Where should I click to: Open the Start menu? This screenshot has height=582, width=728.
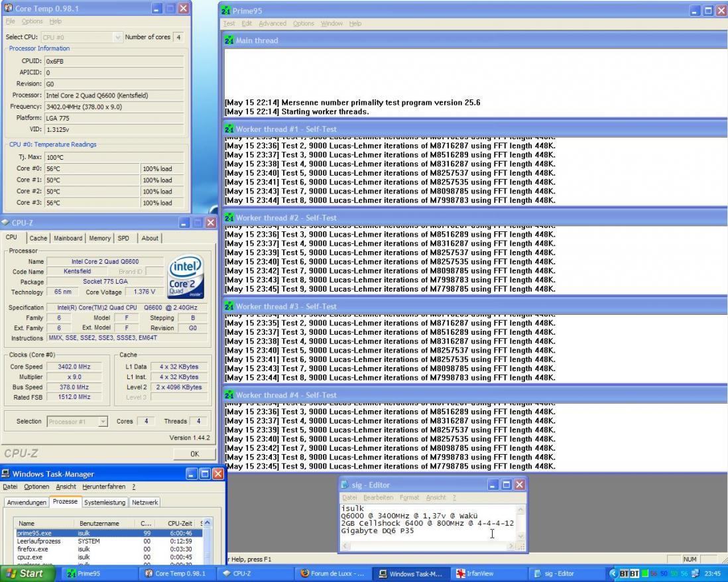[x=26, y=573]
